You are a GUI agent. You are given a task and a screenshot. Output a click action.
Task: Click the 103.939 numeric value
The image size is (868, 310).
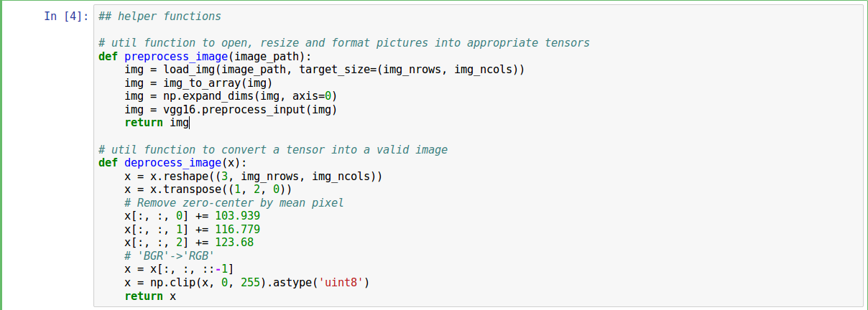238,216
